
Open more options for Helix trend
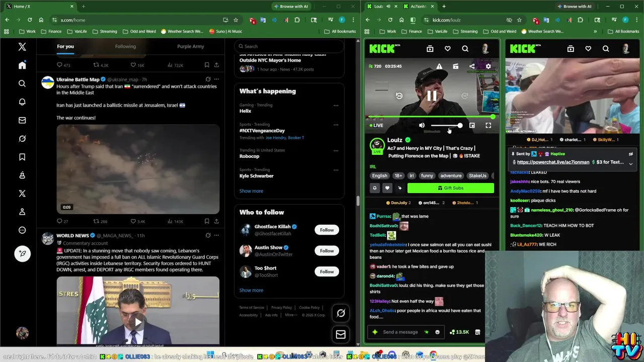(x=336, y=106)
